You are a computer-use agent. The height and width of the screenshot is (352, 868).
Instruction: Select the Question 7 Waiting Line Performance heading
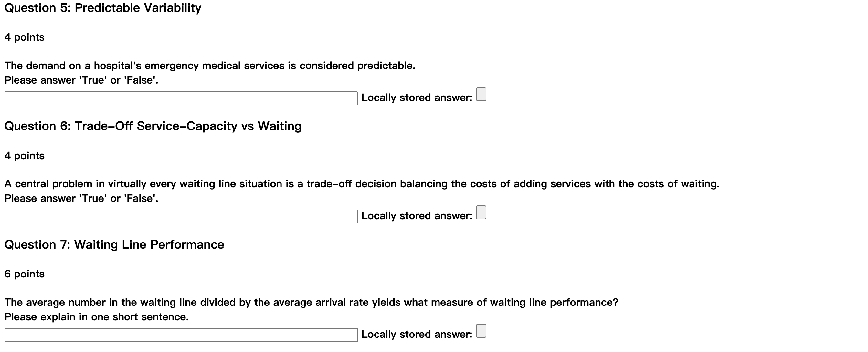coord(115,244)
